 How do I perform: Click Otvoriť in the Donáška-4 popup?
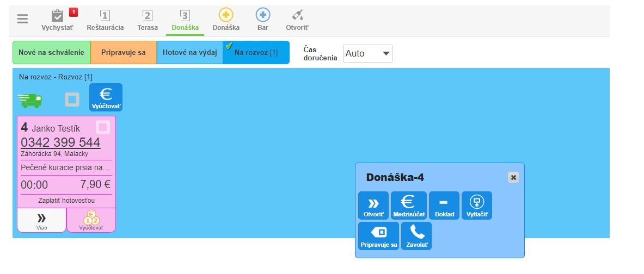pyautogui.click(x=373, y=205)
